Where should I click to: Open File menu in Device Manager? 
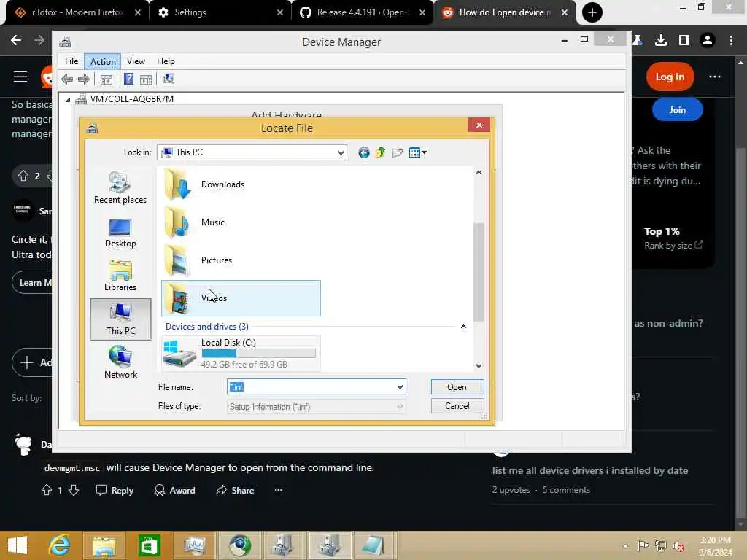pos(71,61)
